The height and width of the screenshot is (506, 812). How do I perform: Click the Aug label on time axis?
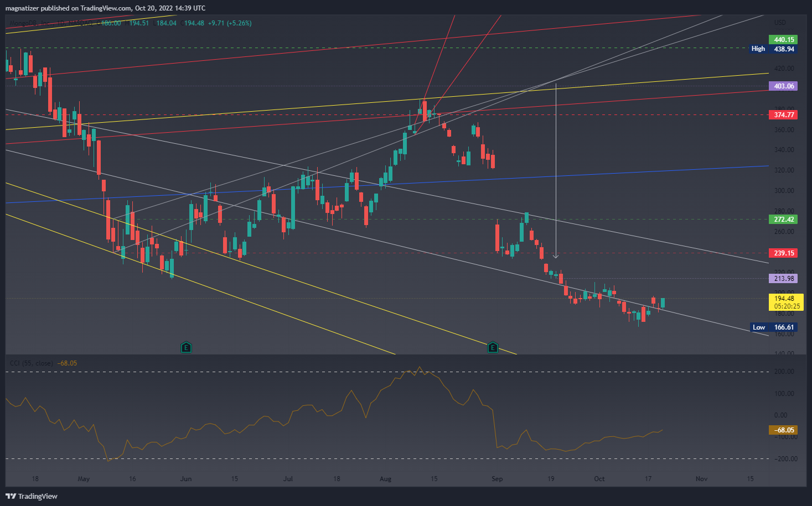coord(385,479)
